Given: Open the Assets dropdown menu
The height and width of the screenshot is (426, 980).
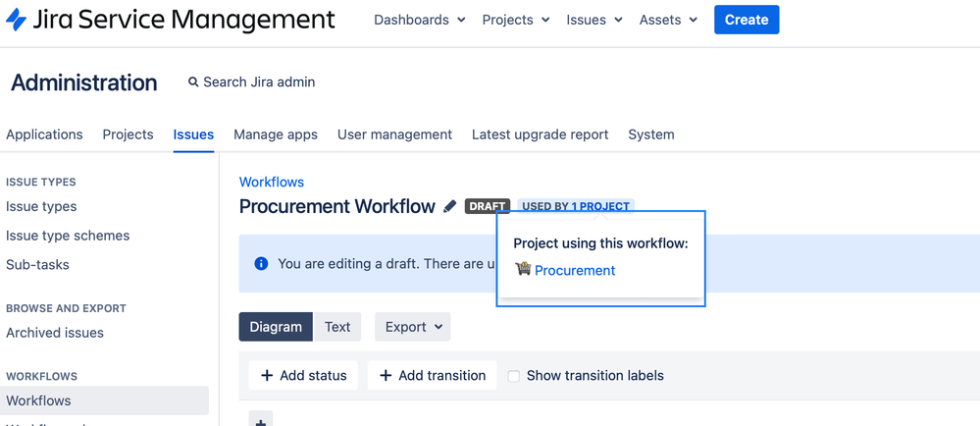Looking at the screenshot, I should (x=668, y=20).
